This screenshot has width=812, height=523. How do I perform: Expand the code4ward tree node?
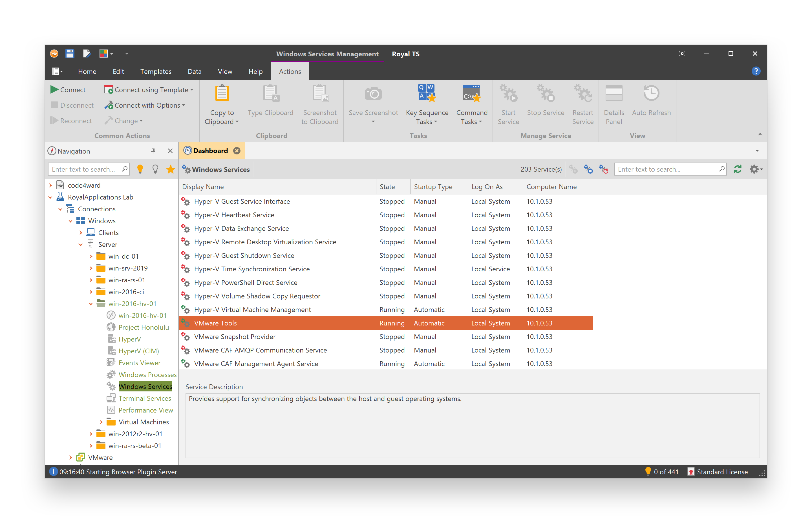[51, 185]
